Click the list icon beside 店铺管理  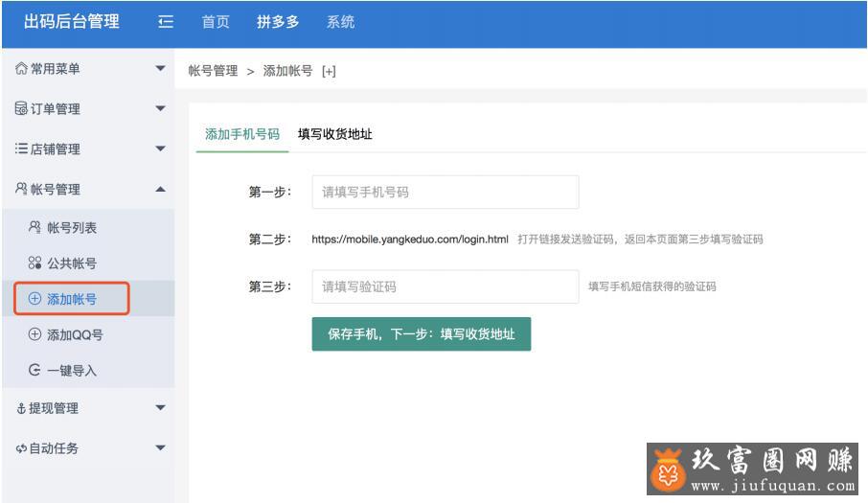coord(21,149)
